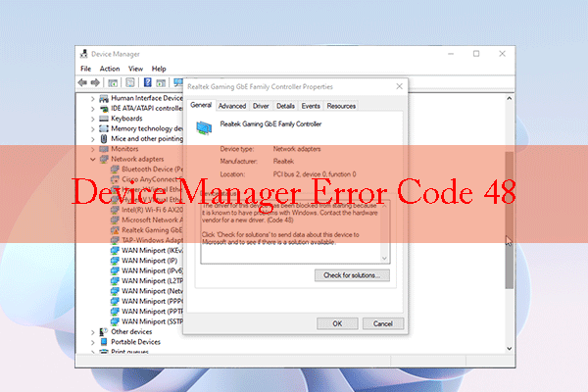The width and height of the screenshot is (588, 392).
Task: Click the blue Help question-mark toolbar icon
Action: (x=148, y=82)
